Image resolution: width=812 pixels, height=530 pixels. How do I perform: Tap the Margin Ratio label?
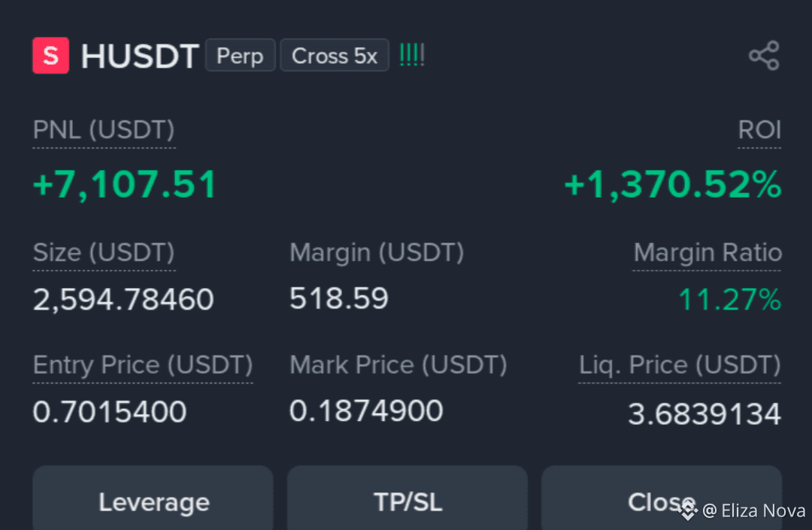click(707, 253)
